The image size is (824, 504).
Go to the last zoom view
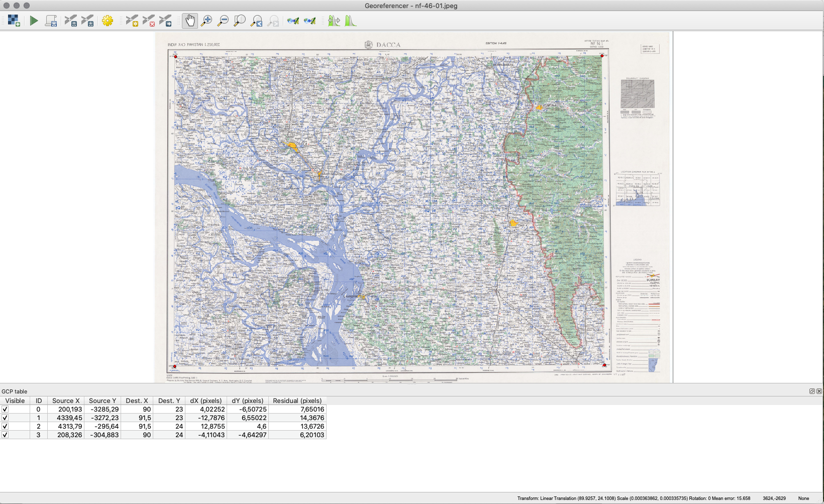(x=257, y=21)
